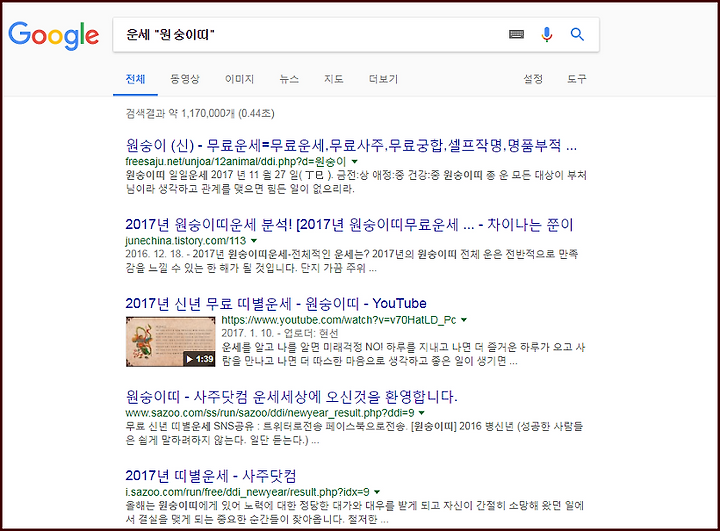
Task: Open the on-screen keyboard icon
Action: pyautogui.click(x=517, y=34)
